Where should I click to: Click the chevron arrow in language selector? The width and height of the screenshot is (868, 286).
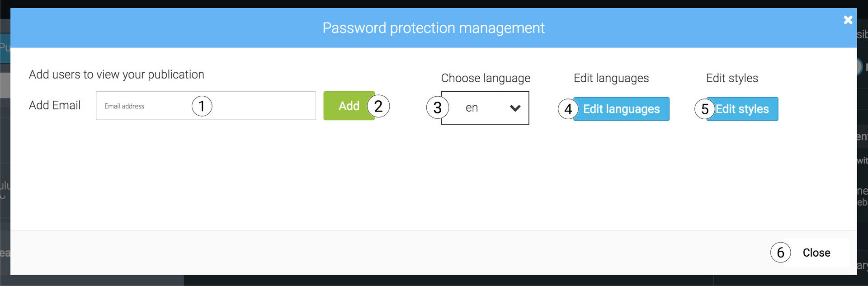[x=515, y=108]
